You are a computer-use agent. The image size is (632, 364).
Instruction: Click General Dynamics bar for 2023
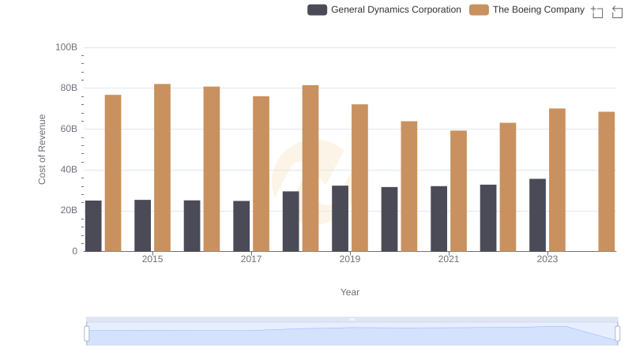538,215
